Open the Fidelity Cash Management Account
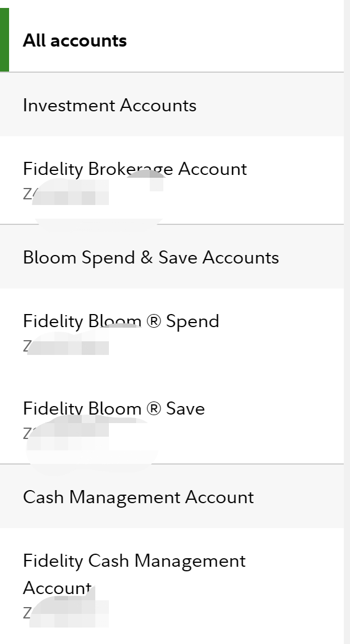The image size is (350, 644). (x=134, y=561)
